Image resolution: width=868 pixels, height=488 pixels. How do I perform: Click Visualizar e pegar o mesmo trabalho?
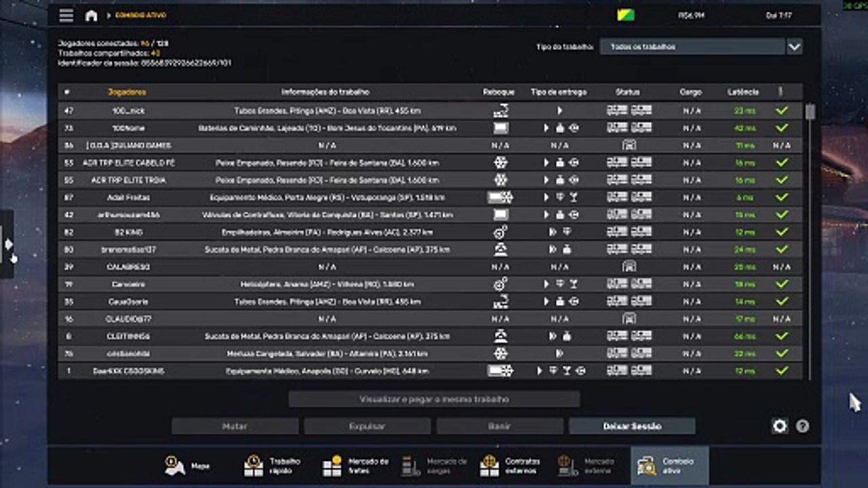(434, 399)
